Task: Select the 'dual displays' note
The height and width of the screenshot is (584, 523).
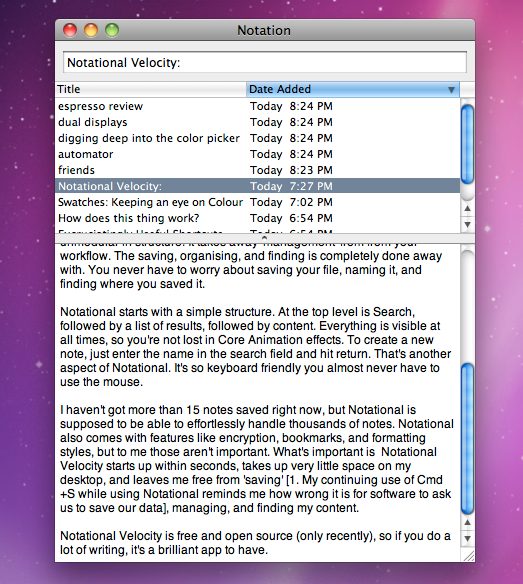Action: click(x=257, y=122)
